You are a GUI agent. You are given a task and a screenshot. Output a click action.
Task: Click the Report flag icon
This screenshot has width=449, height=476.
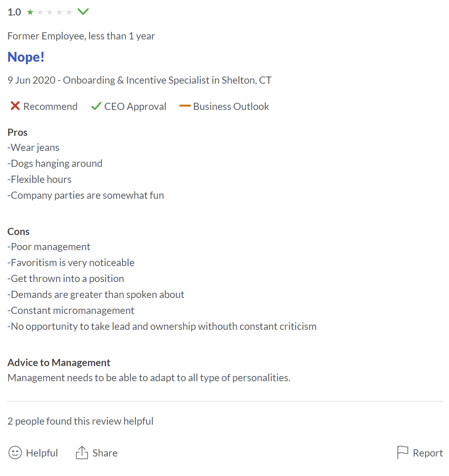(402, 452)
